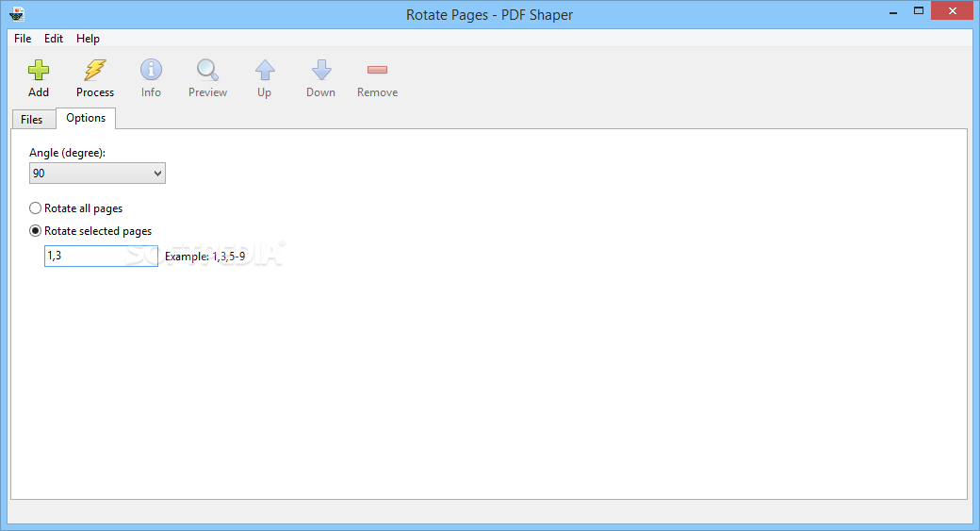Click the page numbers input field containing 1,3
This screenshot has height=531, width=980.
click(x=101, y=256)
